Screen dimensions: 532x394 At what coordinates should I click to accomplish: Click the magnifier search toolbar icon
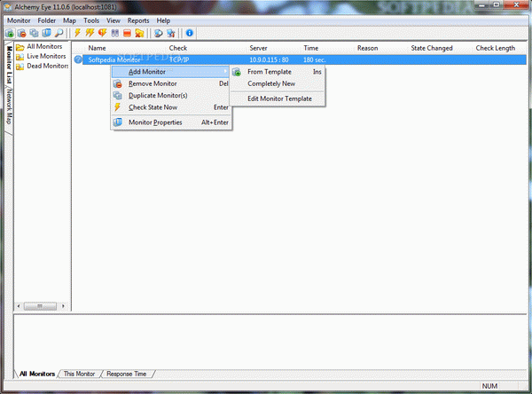59,33
